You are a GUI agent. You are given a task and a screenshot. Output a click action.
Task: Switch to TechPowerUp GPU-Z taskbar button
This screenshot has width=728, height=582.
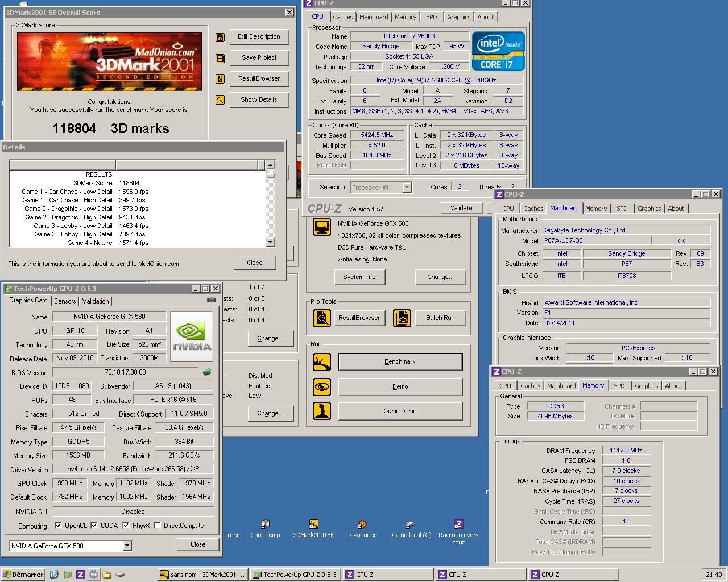[296, 575]
